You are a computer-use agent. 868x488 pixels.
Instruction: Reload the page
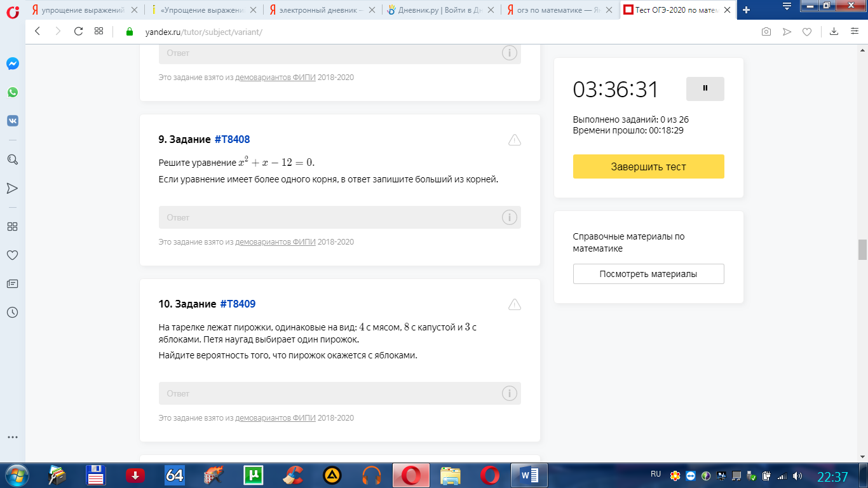click(79, 32)
